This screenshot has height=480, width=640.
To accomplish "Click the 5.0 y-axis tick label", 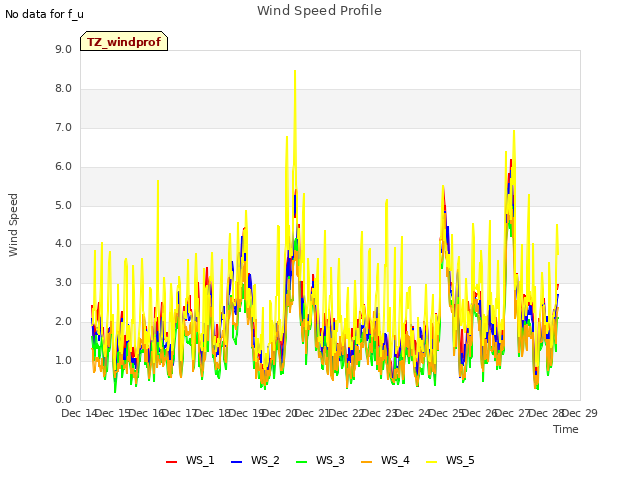I will click(63, 205).
